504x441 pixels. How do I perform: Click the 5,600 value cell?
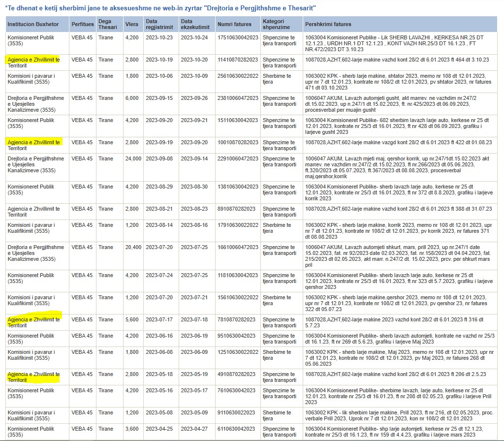pos(132,320)
